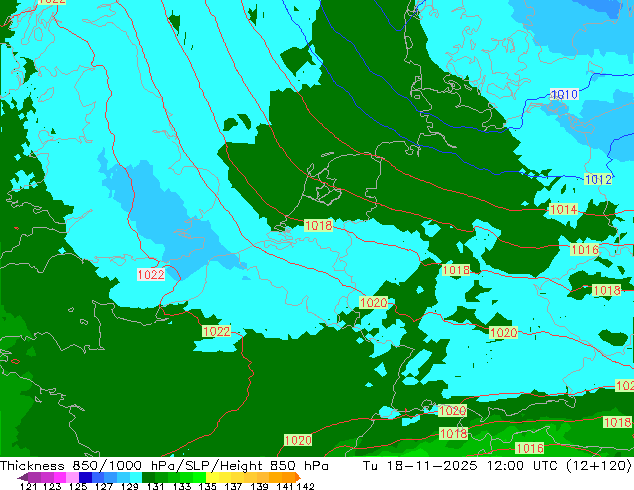This screenshot has height=490, width=634.
Task: Click the legend value 135
Action: (207, 486)
